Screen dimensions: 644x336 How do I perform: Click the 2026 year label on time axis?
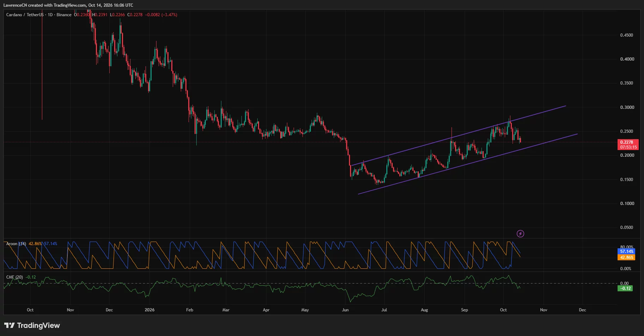[150, 310]
